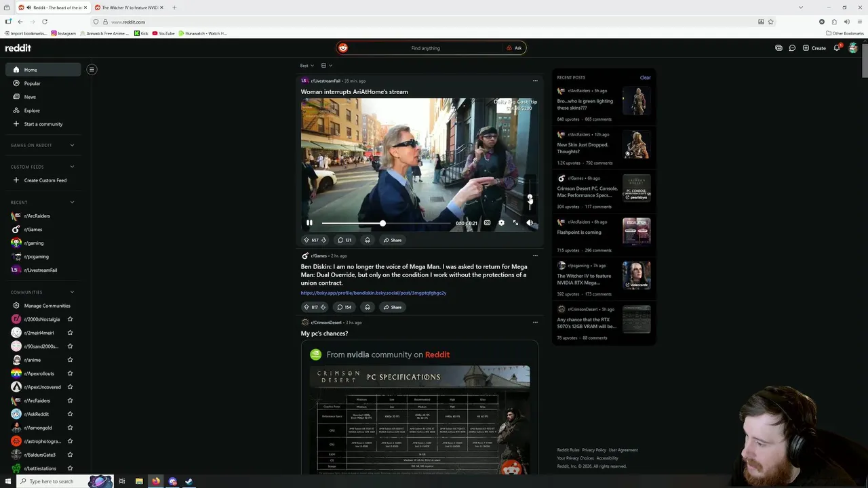Click the Find anything search field
The height and width of the screenshot is (488, 868).
(425, 48)
